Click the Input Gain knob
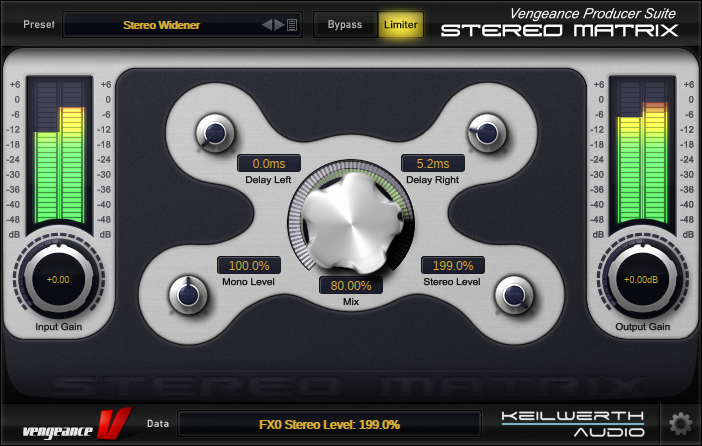702x446 pixels. point(57,279)
